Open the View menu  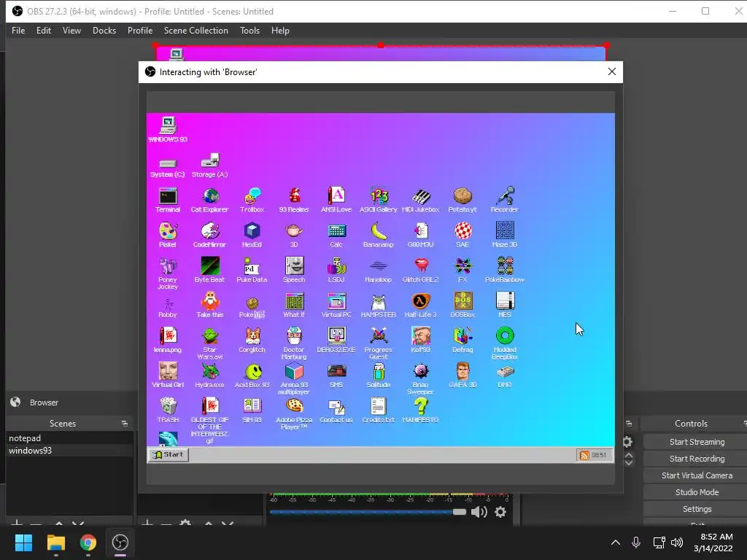point(71,31)
